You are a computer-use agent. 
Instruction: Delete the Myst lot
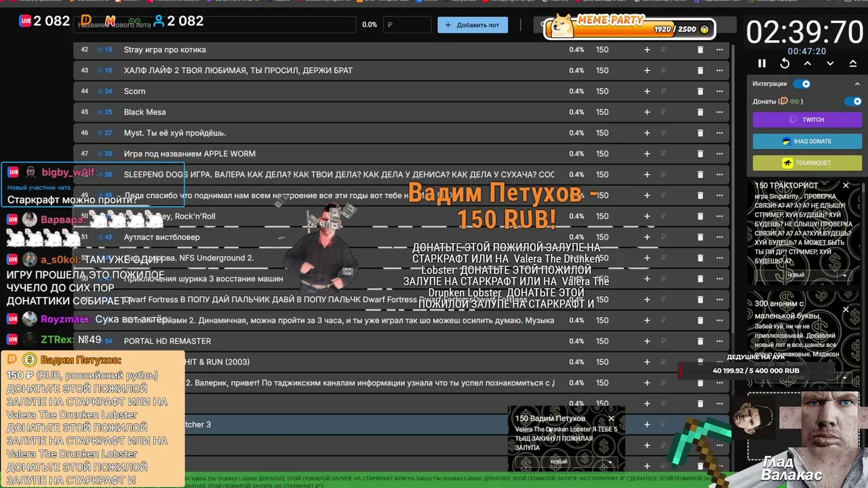tap(701, 133)
